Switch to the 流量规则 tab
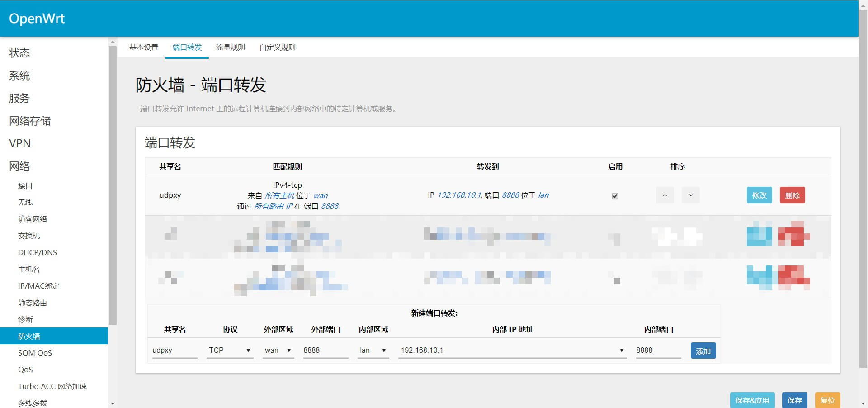 pyautogui.click(x=230, y=47)
